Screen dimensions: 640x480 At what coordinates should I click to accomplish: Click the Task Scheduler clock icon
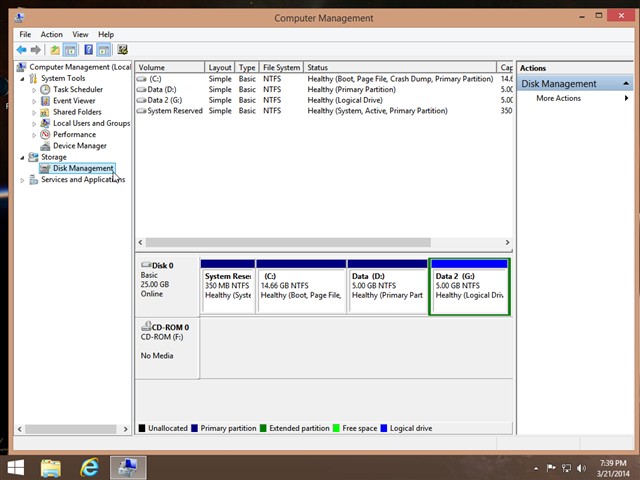point(45,89)
